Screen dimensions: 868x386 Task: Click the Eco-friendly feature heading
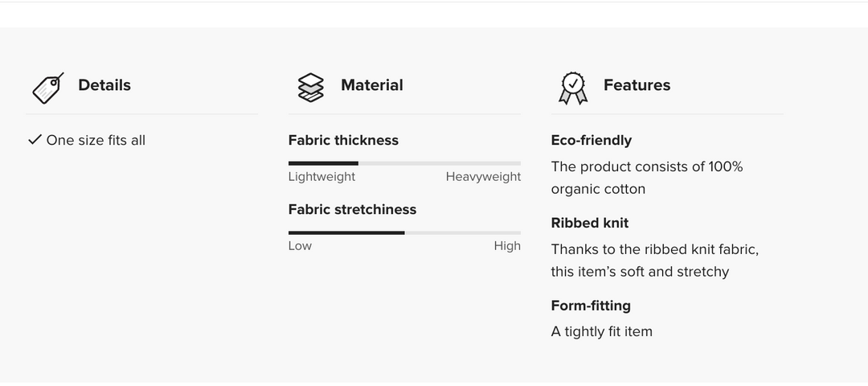592,140
